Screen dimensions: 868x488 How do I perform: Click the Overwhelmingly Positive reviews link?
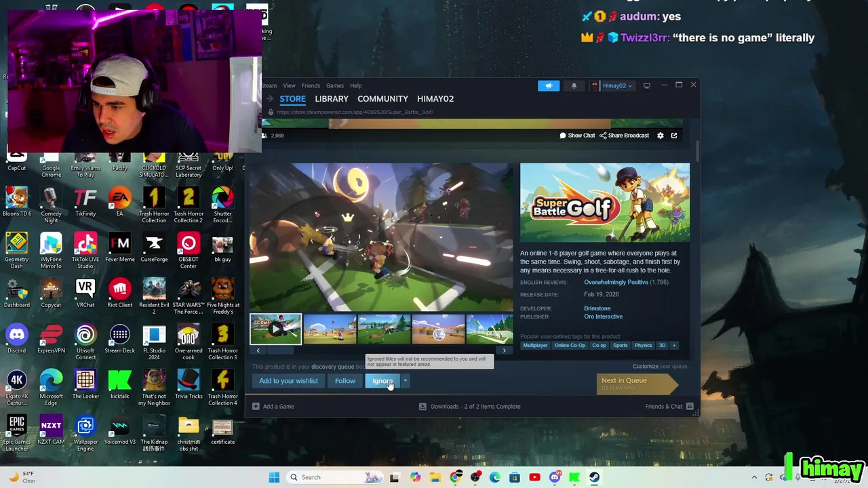click(x=616, y=282)
